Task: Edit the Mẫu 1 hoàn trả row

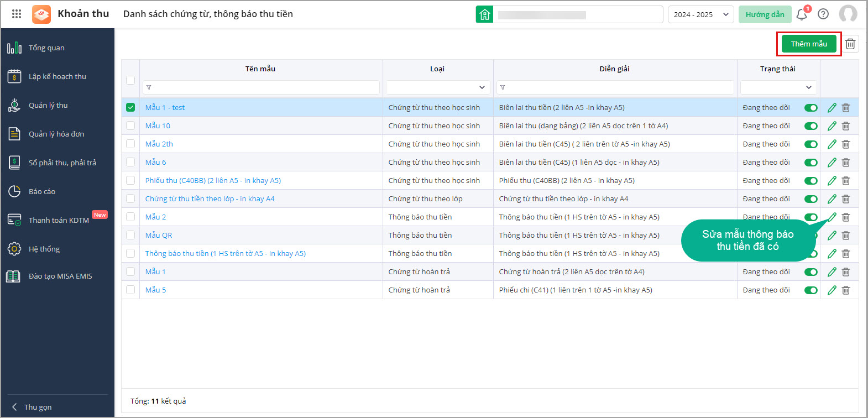Action: coord(832,272)
